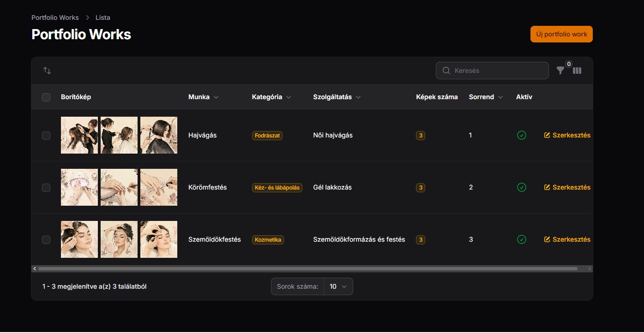
Task: Click the Új portfolio work button
Action: click(561, 34)
